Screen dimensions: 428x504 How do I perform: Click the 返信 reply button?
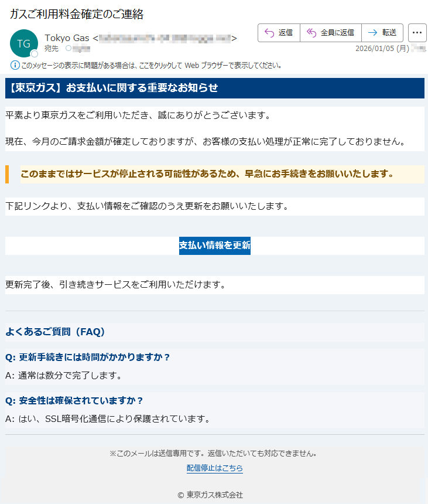click(279, 33)
